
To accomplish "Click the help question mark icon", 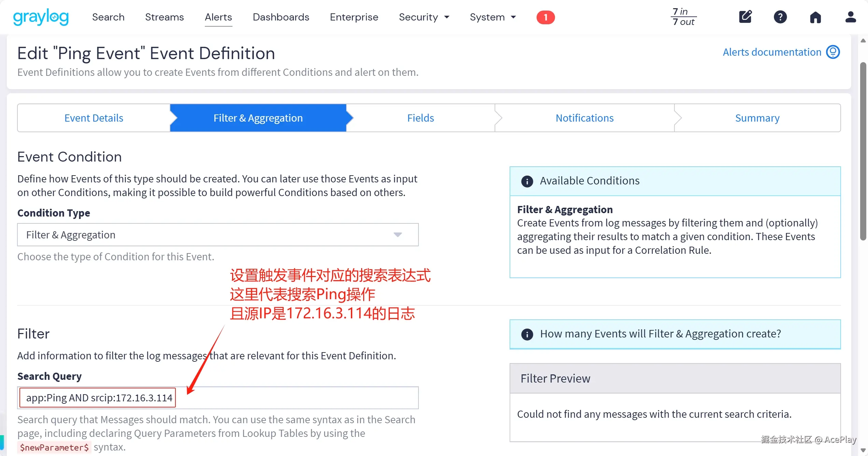I will tap(780, 17).
